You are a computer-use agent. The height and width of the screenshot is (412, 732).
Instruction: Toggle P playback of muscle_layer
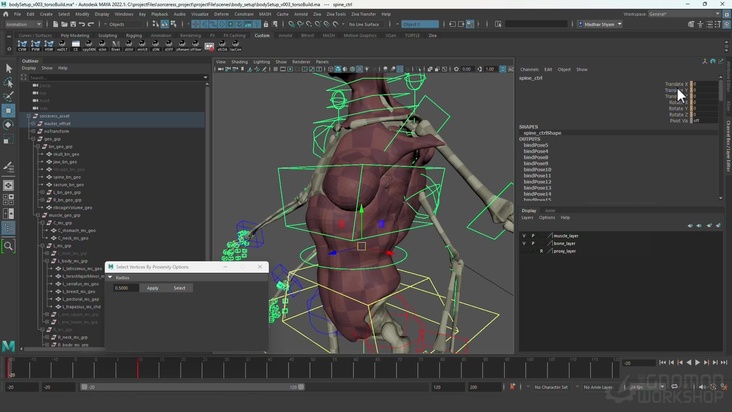tap(533, 236)
